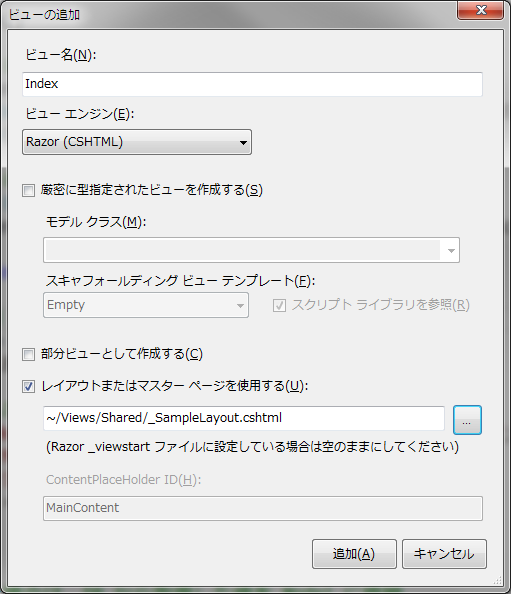Click the _SampleLayout.cshtml layout path field

pyautogui.click(x=244, y=418)
